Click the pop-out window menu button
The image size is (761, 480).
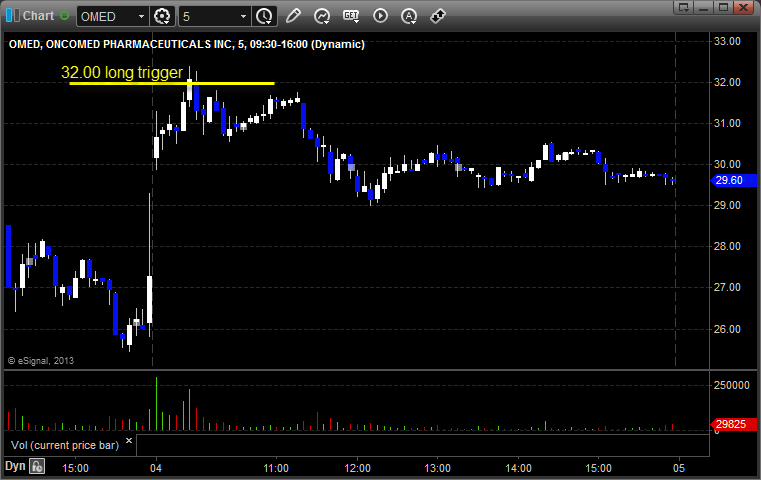[683, 7]
